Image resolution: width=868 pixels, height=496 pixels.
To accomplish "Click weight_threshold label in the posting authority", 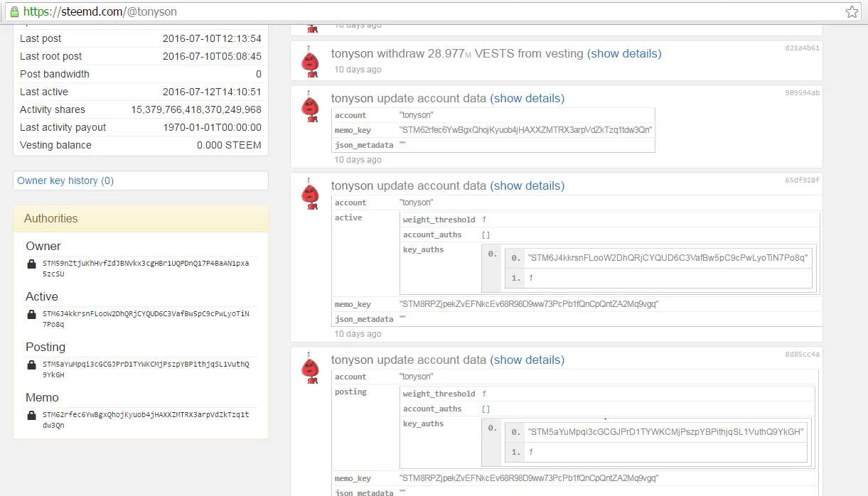I will [439, 394].
